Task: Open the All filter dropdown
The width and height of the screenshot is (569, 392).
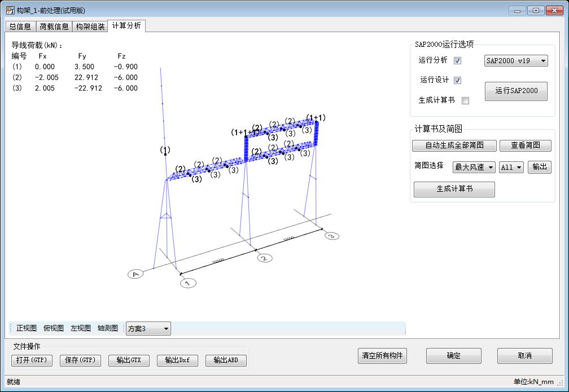Action: click(x=511, y=168)
